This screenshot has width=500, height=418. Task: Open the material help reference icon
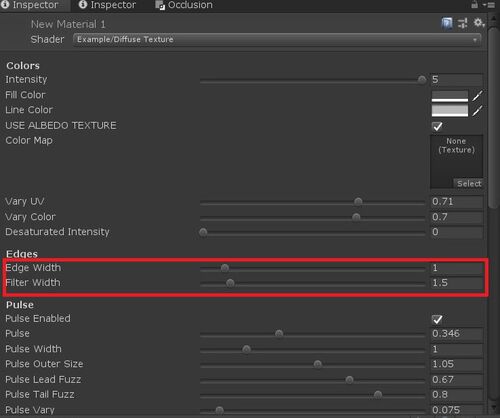(x=447, y=23)
